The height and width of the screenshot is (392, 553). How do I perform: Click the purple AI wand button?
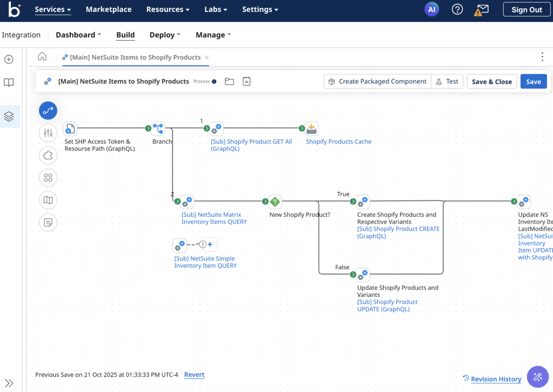point(537,377)
